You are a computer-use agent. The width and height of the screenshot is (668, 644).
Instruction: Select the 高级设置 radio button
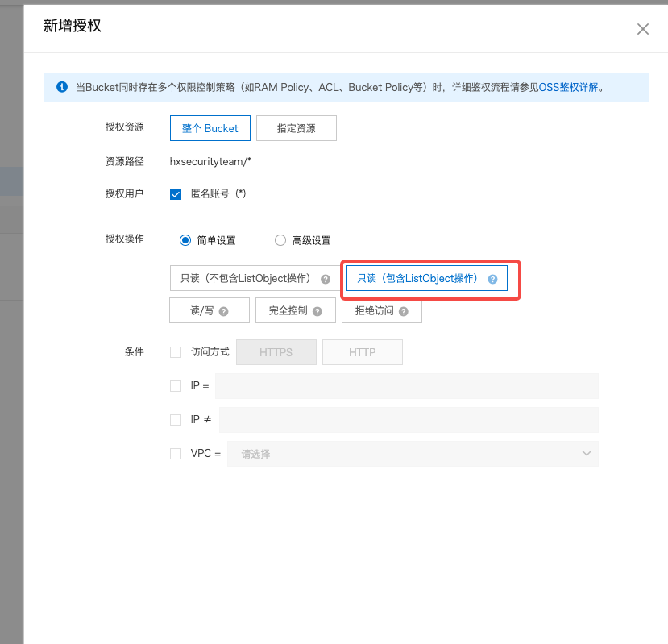280,240
